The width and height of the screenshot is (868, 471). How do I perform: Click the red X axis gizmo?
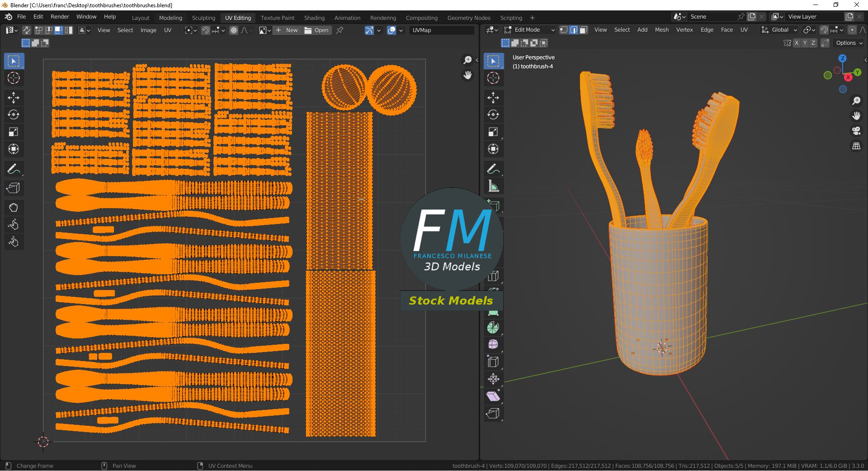(848, 77)
